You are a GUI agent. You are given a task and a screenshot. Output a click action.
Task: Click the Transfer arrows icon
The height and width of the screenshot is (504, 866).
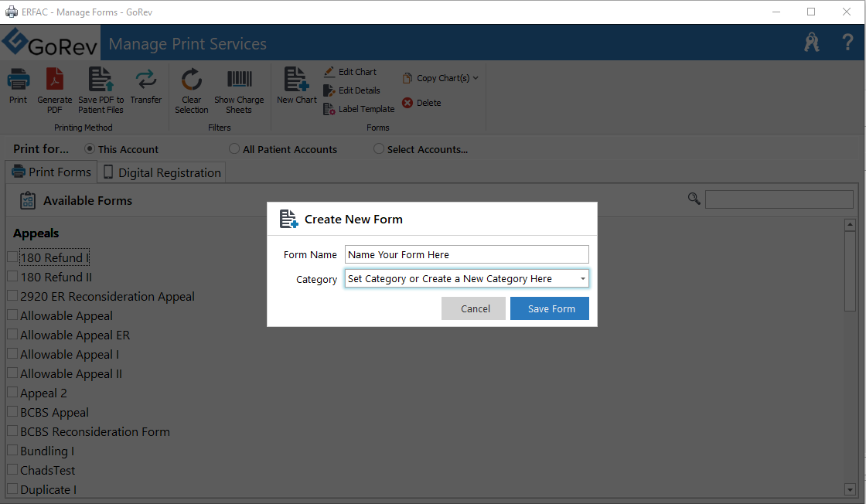(146, 80)
